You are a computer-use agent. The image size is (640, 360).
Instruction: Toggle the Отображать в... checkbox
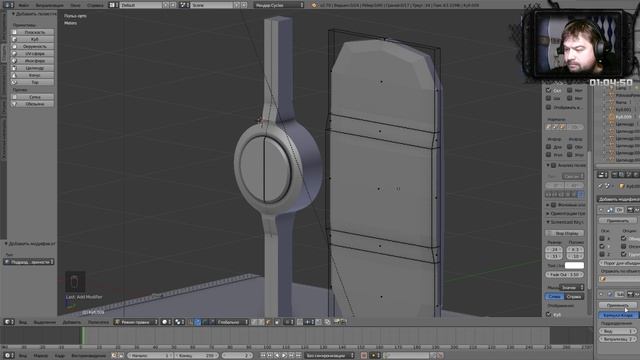click(549, 107)
